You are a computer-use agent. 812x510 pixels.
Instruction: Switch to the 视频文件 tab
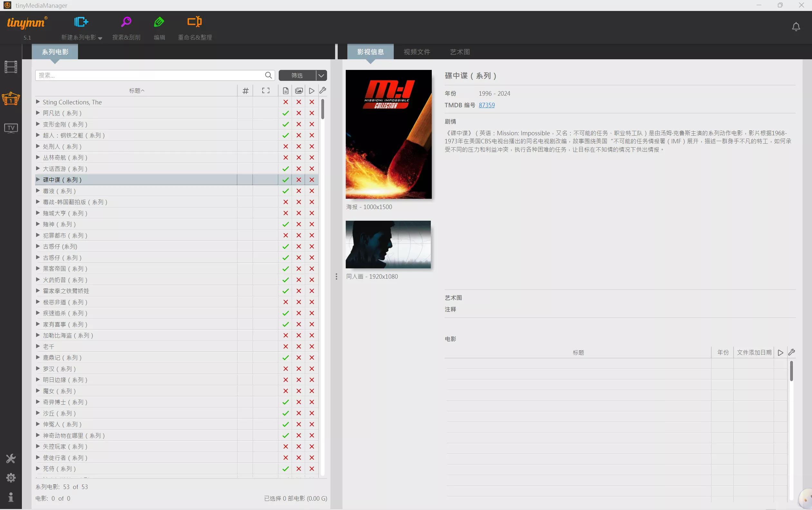tap(417, 52)
